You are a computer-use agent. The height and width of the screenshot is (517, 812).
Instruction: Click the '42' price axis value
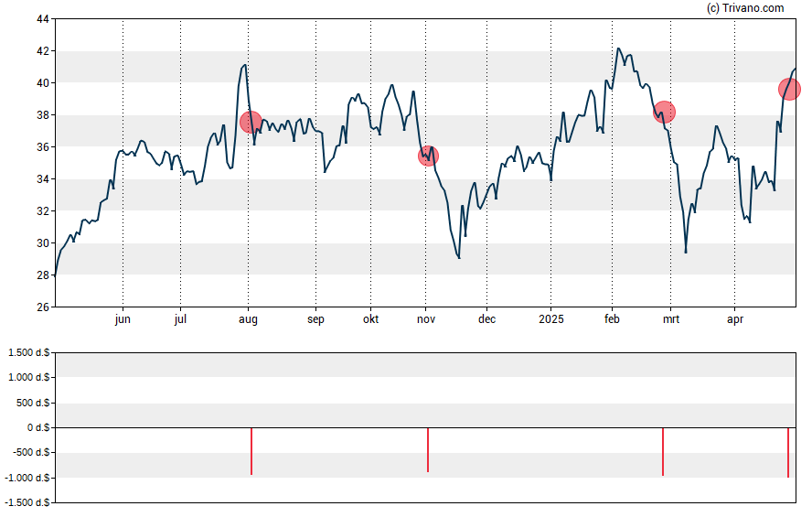pyautogui.click(x=43, y=51)
